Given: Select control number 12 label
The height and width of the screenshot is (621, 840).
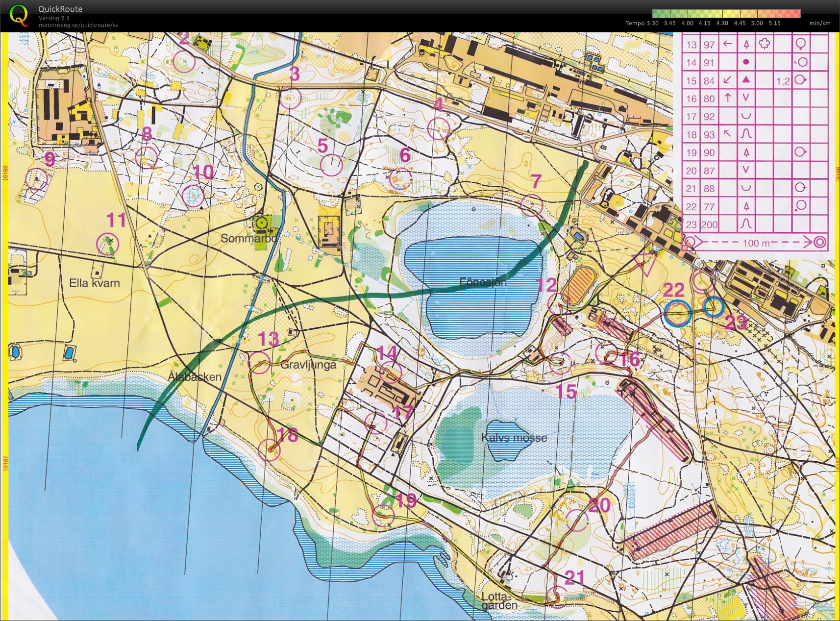Looking at the screenshot, I should pyautogui.click(x=547, y=285).
